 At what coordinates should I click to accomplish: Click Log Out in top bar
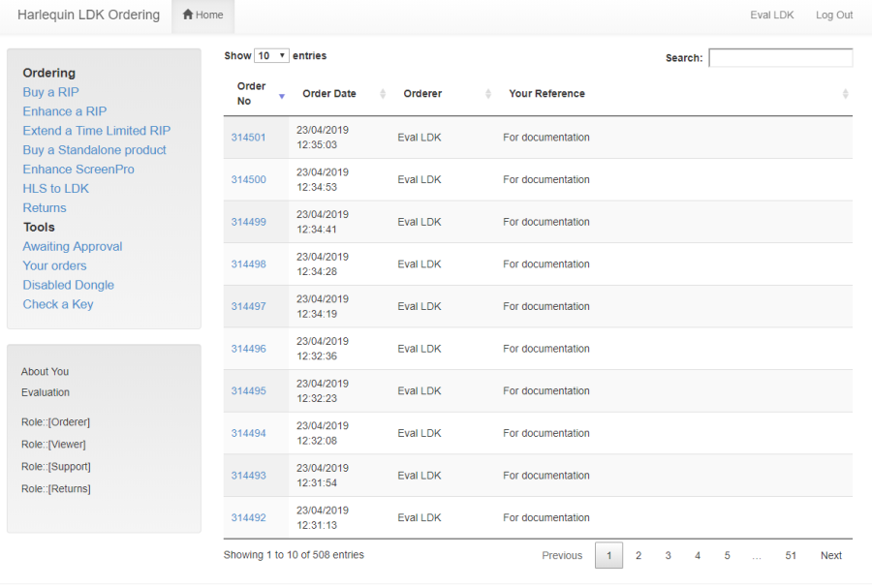(x=833, y=15)
